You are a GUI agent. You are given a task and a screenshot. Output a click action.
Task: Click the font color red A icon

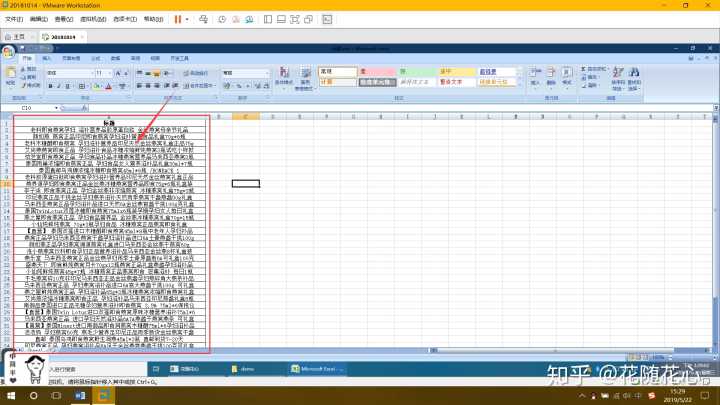(107, 86)
